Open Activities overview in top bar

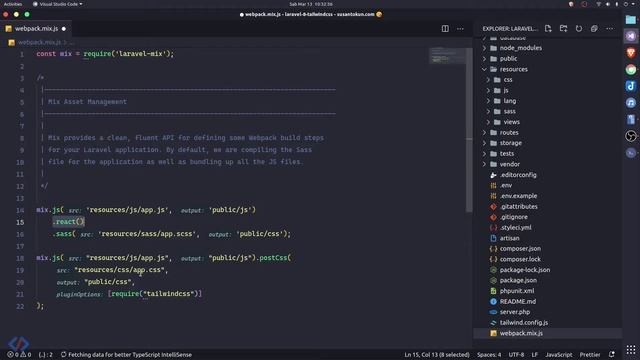(x=13, y=4)
